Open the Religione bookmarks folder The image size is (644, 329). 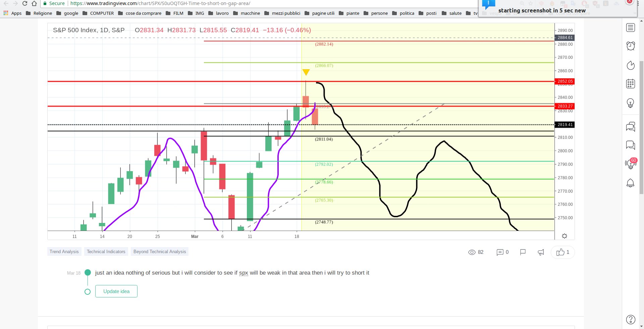click(x=39, y=13)
